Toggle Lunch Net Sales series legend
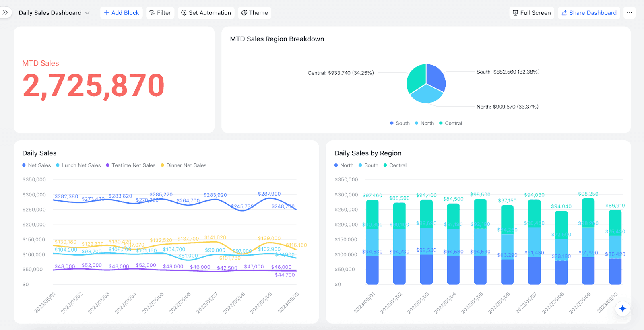 tap(78, 165)
